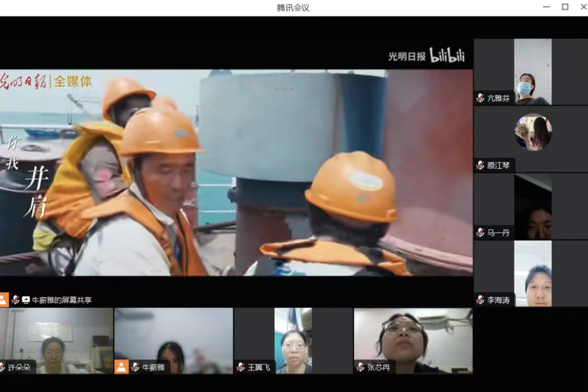The image size is (588, 392).
Task: Click the orange host badge beside 牛薪雅
Action: 121,367
